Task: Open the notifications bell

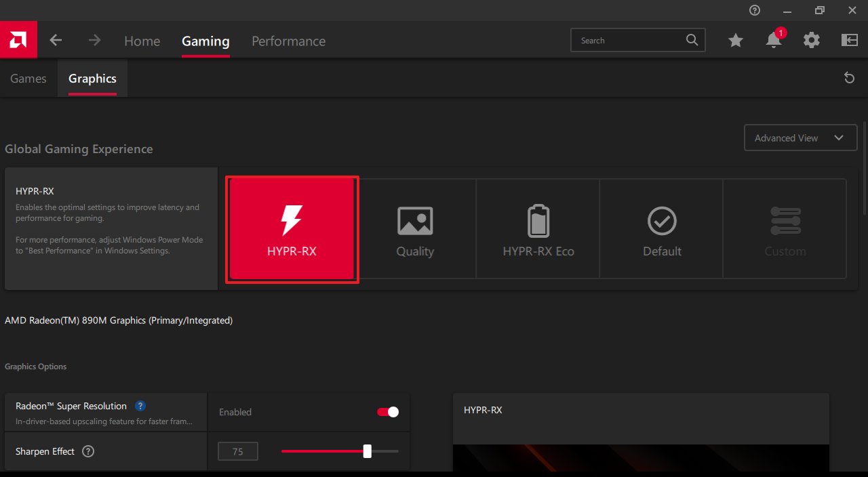Action: coord(773,41)
